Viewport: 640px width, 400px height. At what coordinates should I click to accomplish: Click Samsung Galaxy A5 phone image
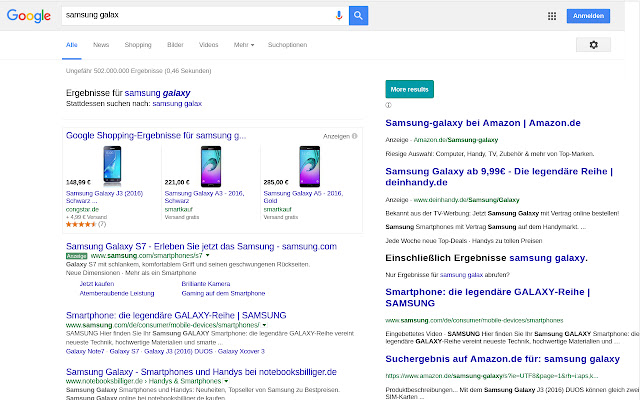point(310,167)
